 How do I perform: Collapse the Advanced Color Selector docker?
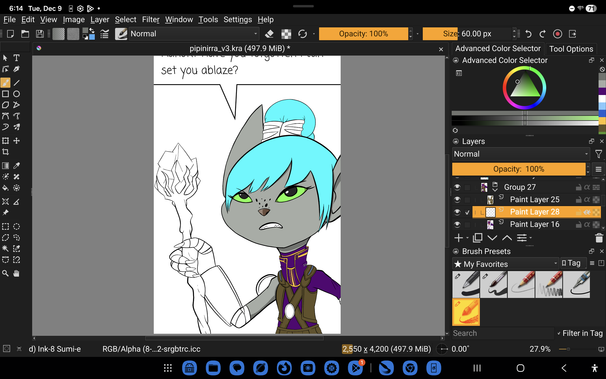coord(456,60)
